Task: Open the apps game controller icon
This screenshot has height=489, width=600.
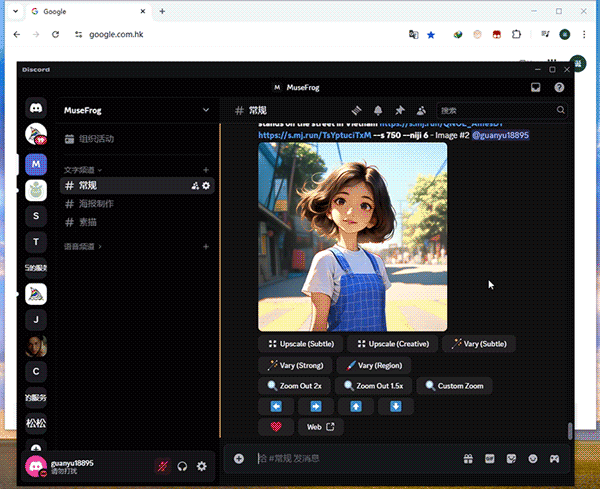Action: point(554,458)
